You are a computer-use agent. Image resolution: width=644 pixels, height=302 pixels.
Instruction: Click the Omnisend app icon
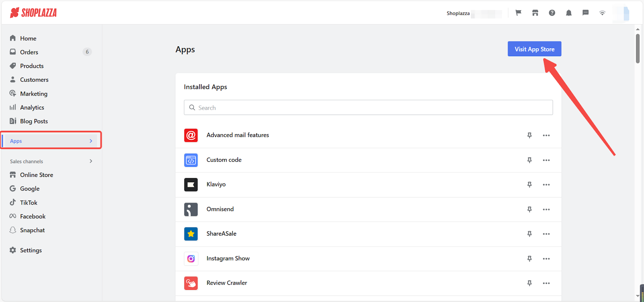(191, 210)
